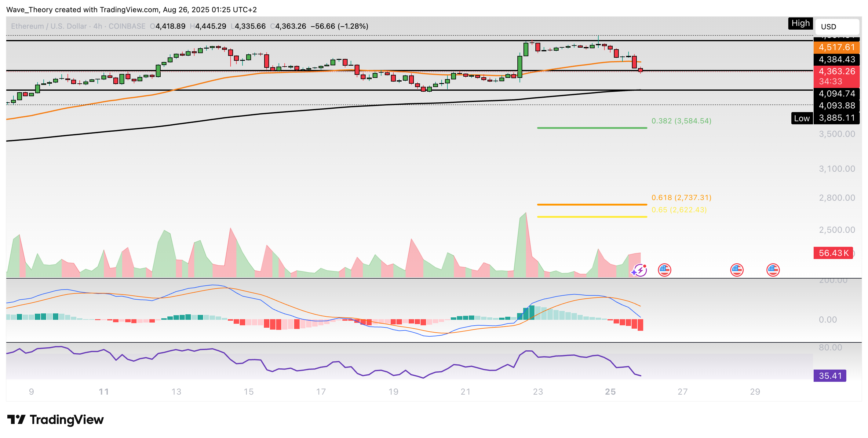Click the Low price tag label

(802, 118)
